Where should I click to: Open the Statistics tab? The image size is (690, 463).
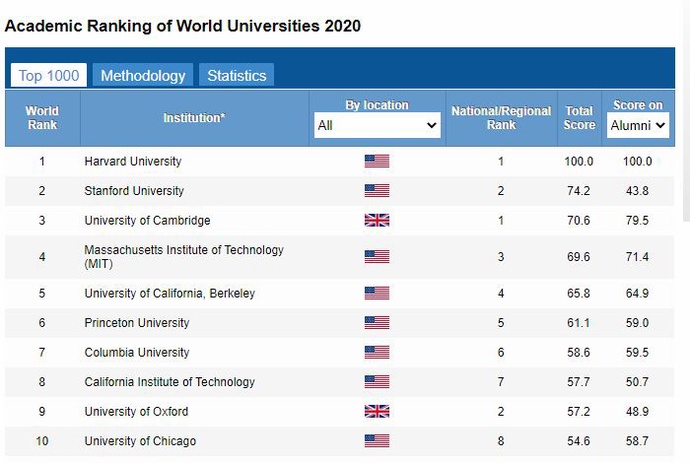[237, 75]
